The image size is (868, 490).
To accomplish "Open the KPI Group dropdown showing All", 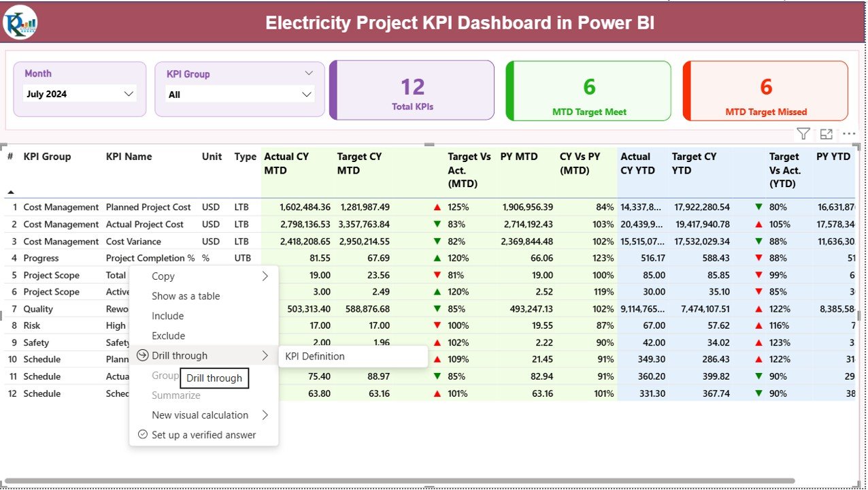I will pyautogui.click(x=306, y=95).
